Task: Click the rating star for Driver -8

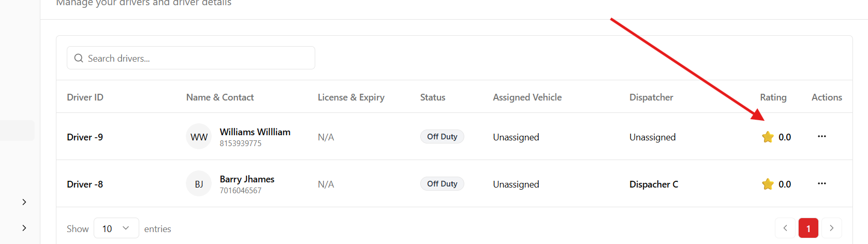Action: [768, 184]
